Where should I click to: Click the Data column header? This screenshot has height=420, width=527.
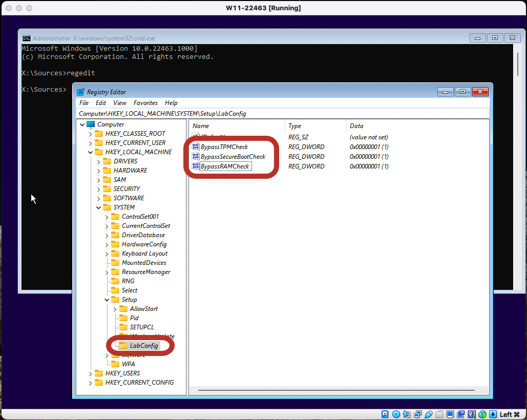[417, 126]
